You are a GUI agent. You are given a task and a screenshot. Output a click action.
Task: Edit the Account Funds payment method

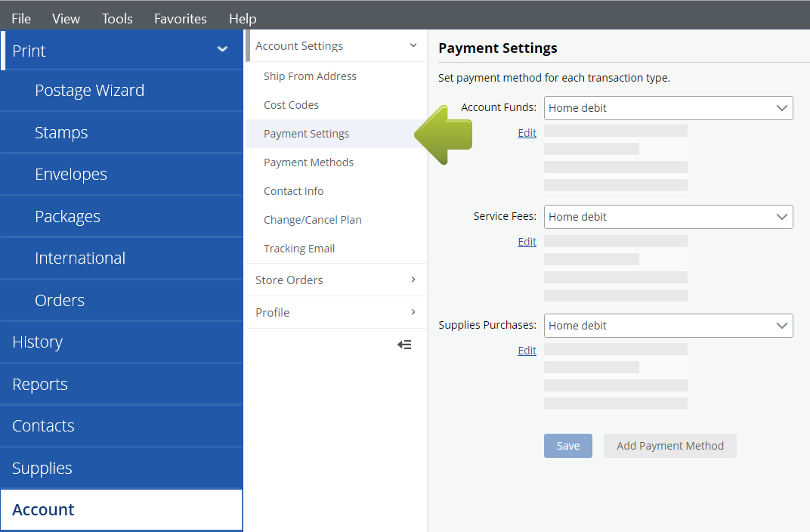(x=527, y=132)
